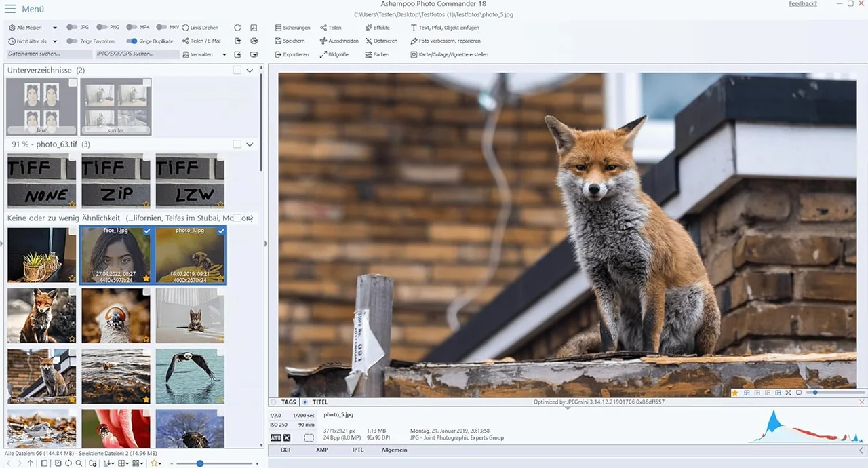868x468 pixels.
Task: Check the Unterverzeichnisse group checkbox
Action: pyautogui.click(x=237, y=70)
